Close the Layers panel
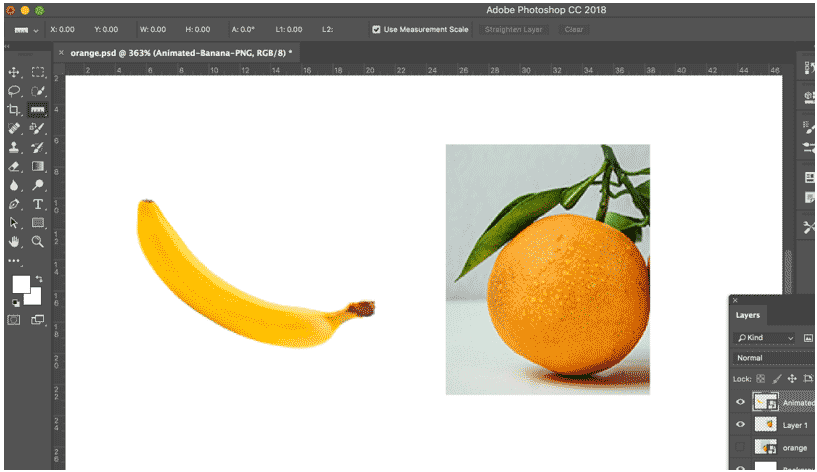 pos(735,301)
